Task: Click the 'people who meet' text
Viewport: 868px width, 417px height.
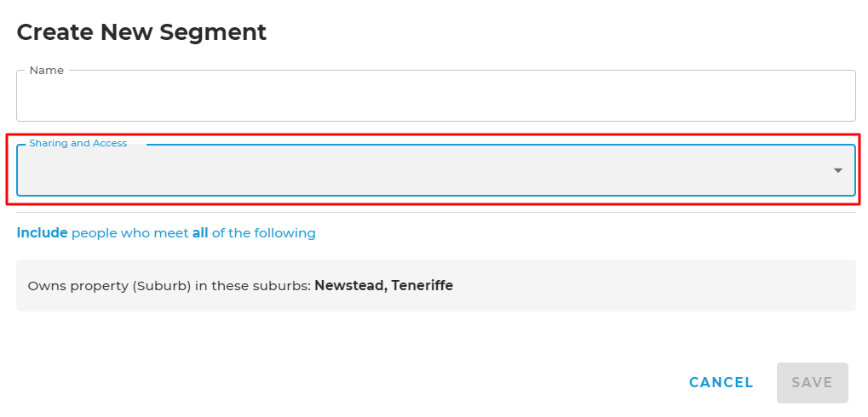Action: coord(129,233)
